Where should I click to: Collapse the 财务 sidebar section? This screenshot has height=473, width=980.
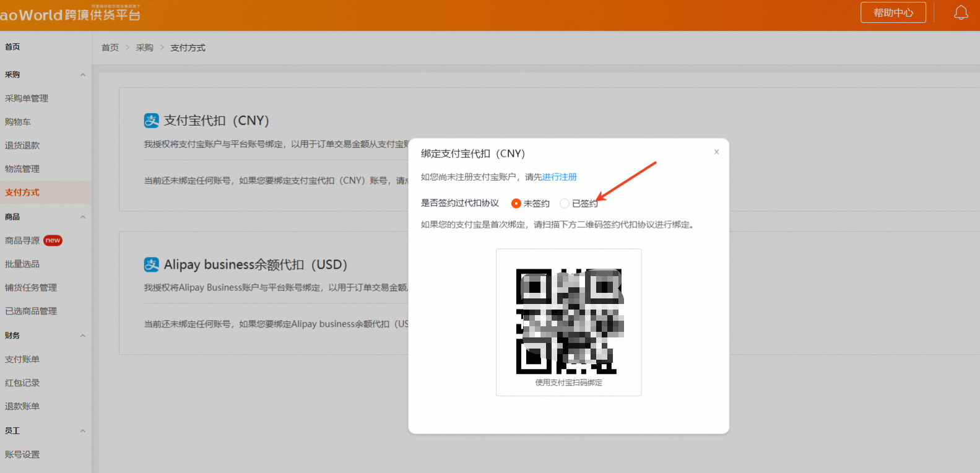pos(83,336)
